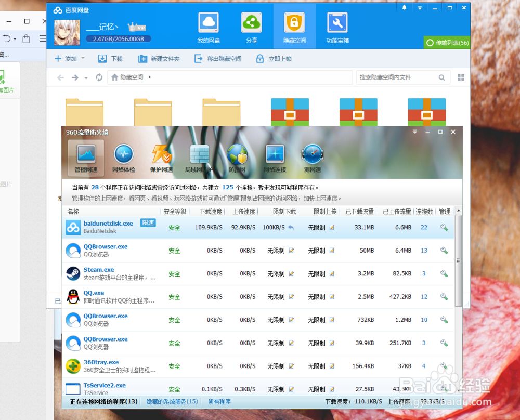Image resolution: width=520 pixels, height=420 pixels.
Task: Click process list vertical scrollbar
Action: pos(458,260)
